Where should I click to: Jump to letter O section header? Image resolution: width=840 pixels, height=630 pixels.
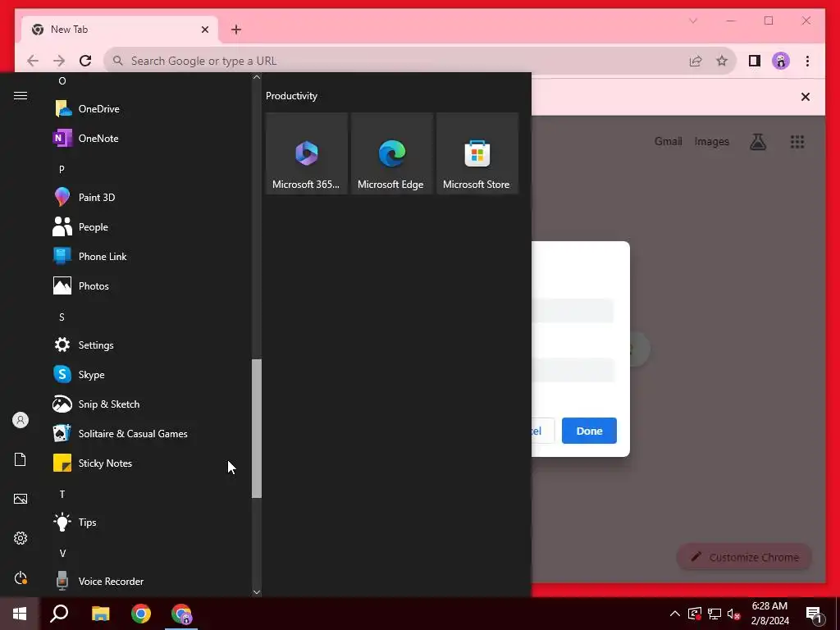click(x=62, y=81)
